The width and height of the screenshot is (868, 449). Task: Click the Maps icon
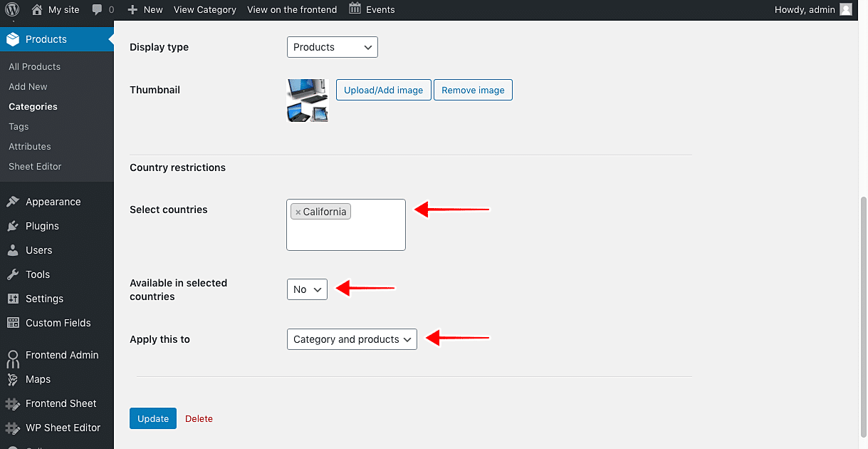coord(13,379)
